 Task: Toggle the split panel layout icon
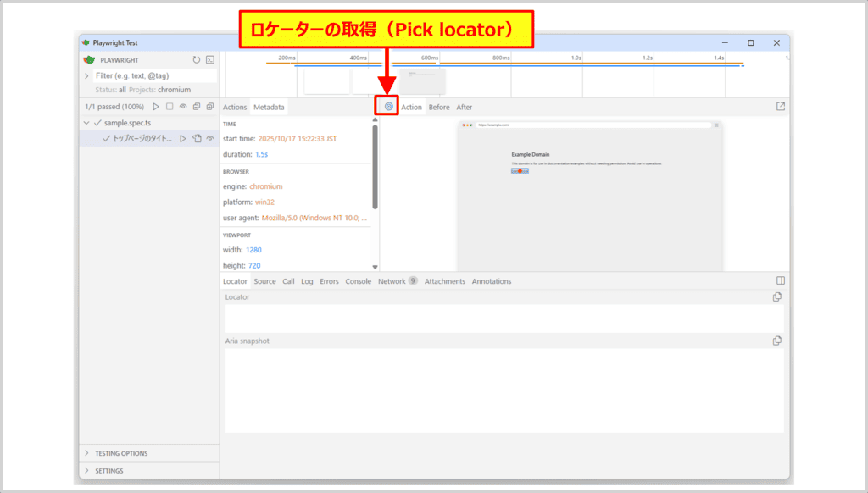pyautogui.click(x=781, y=280)
